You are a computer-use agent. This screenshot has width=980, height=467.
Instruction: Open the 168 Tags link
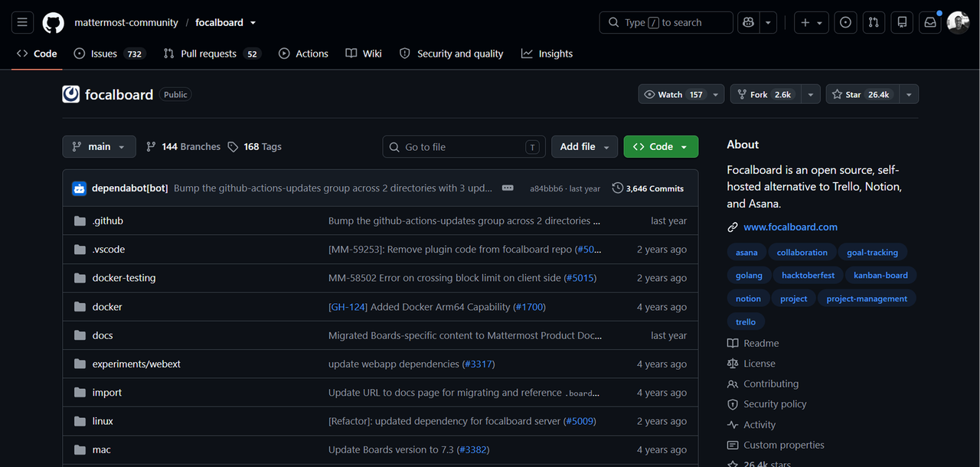pos(255,146)
